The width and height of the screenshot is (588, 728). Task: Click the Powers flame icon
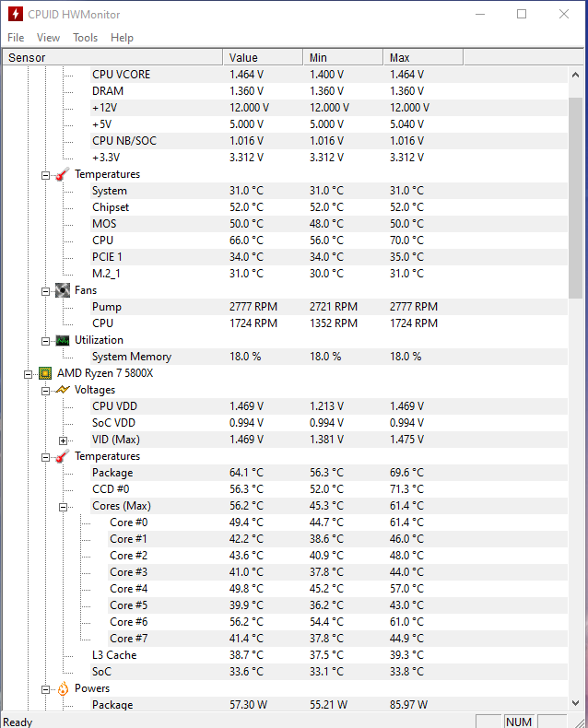pyautogui.click(x=64, y=688)
